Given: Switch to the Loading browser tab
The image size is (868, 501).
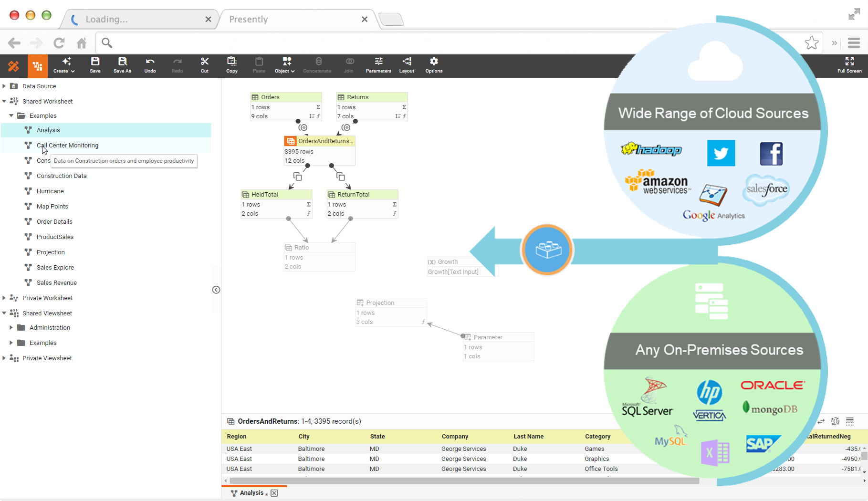Looking at the screenshot, I should (x=138, y=19).
